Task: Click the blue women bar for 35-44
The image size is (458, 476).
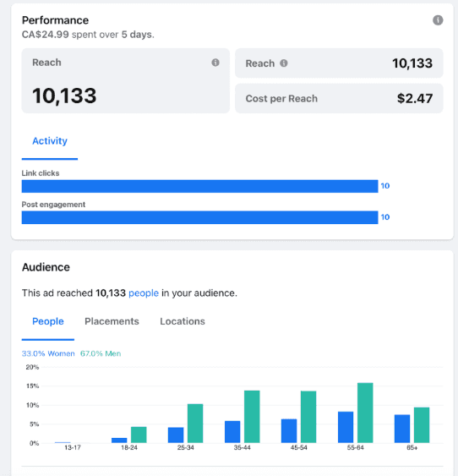Action: click(232, 432)
